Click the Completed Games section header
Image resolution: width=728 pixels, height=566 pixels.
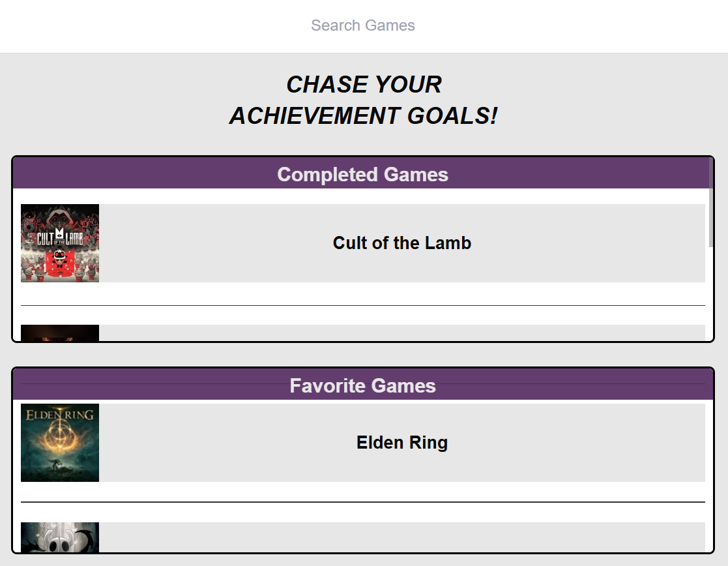point(362,175)
